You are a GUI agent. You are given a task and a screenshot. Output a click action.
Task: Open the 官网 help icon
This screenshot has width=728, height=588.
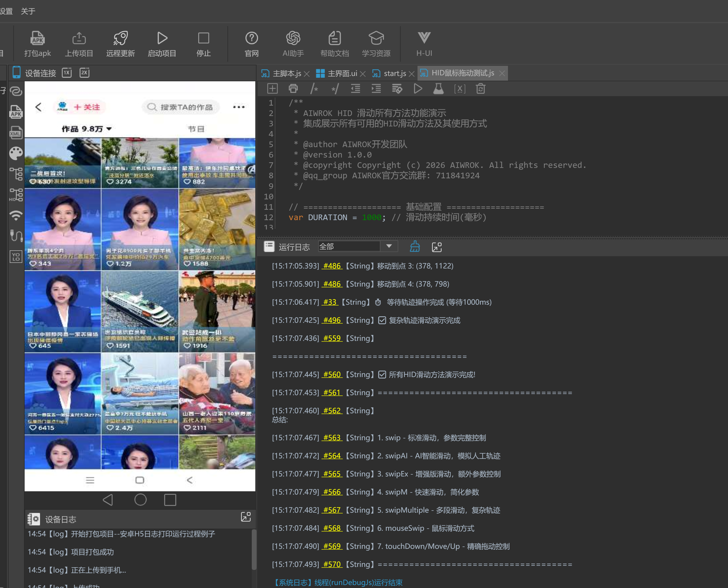pyautogui.click(x=251, y=44)
